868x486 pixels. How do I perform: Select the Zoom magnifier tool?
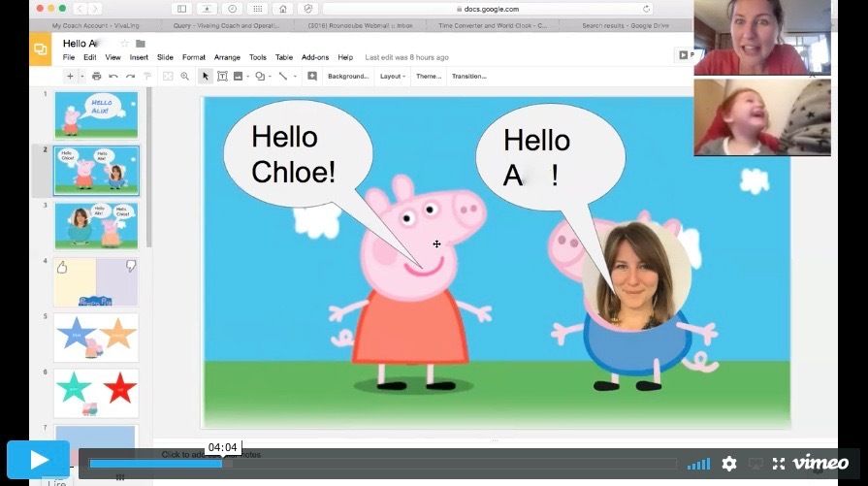pos(185,77)
